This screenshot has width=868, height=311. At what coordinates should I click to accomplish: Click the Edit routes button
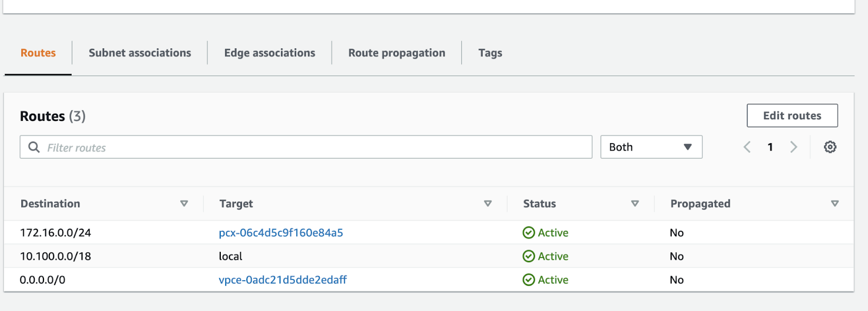click(x=792, y=115)
